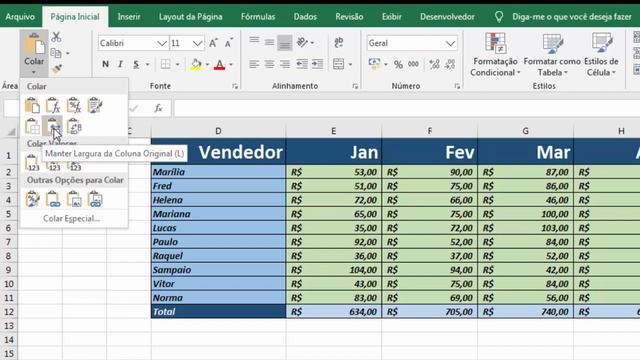Open the Geral number format dropdown
Screen dimensions: 640x360
450,43
